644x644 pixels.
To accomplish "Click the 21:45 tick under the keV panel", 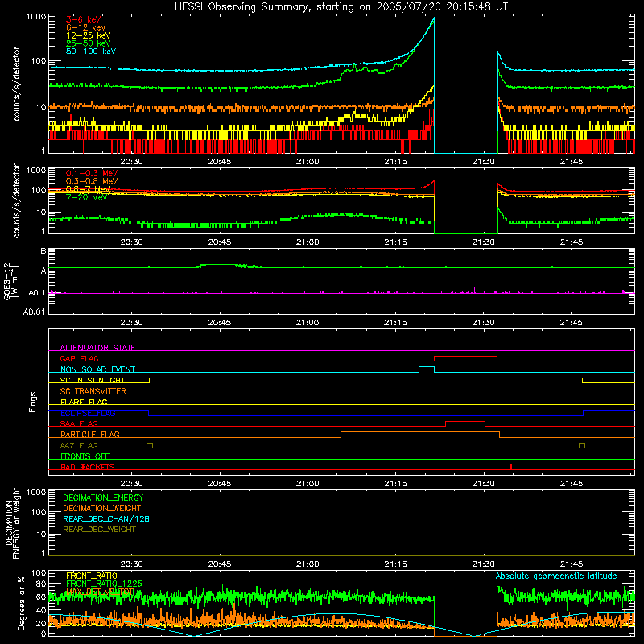I will click(x=572, y=162).
